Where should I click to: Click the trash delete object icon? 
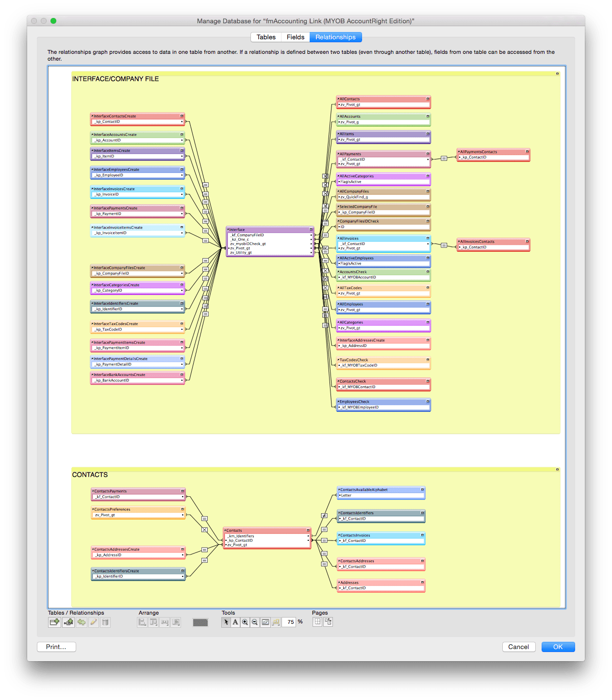(x=105, y=622)
